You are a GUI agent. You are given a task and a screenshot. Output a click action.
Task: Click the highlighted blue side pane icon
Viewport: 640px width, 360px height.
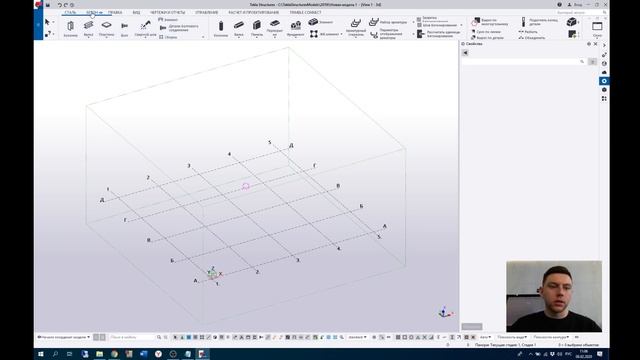click(604, 81)
